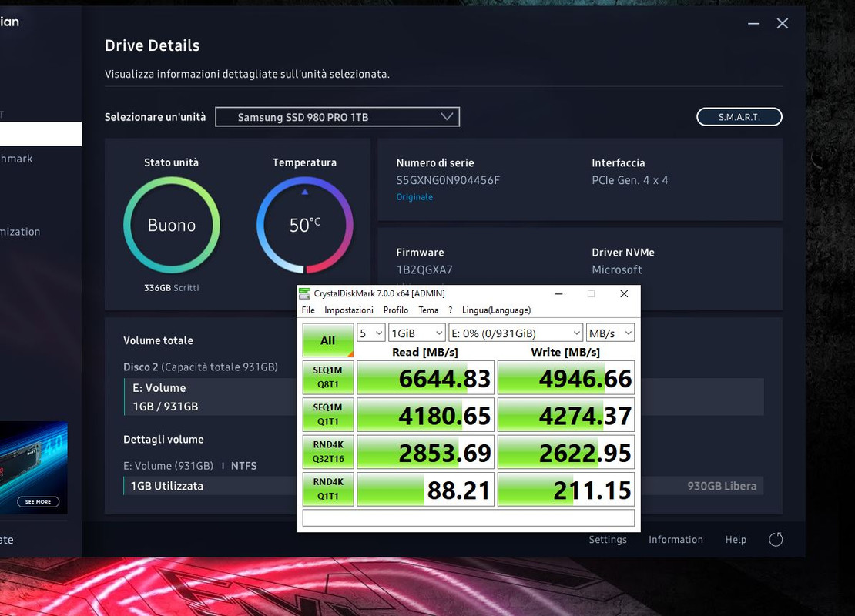This screenshot has width=855, height=616.
Task: Click the 88.21 RND4K Q1T1 read result
Action: click(x=425, y=489)
